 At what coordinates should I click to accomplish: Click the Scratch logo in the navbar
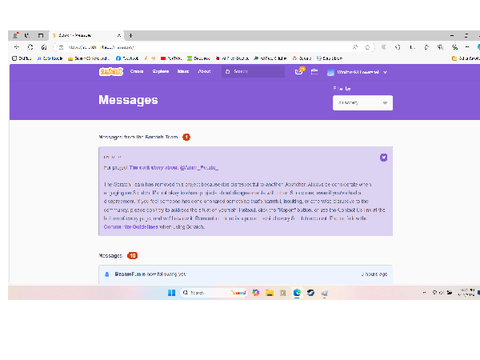tap(111, 72)
